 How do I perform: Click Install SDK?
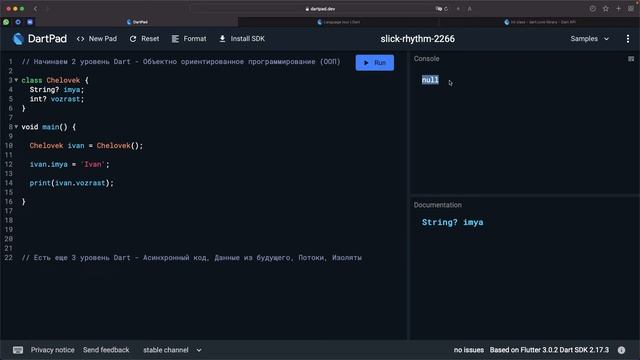[x=242, y=39]
